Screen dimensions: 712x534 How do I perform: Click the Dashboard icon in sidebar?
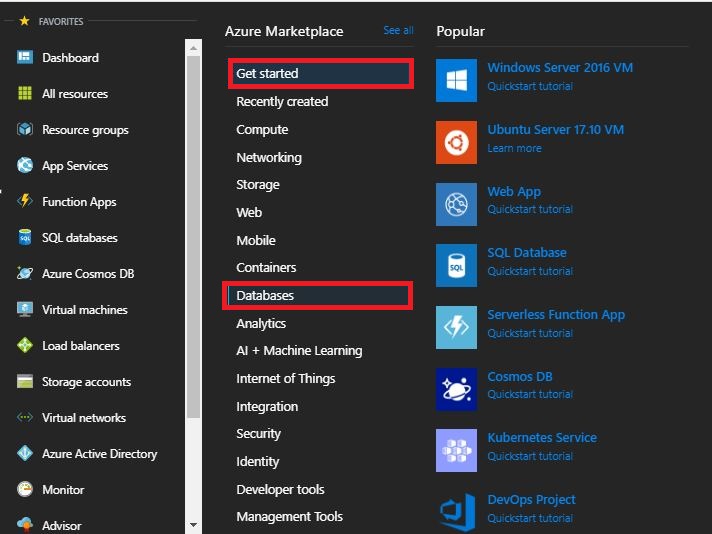[x=25, y=58]
